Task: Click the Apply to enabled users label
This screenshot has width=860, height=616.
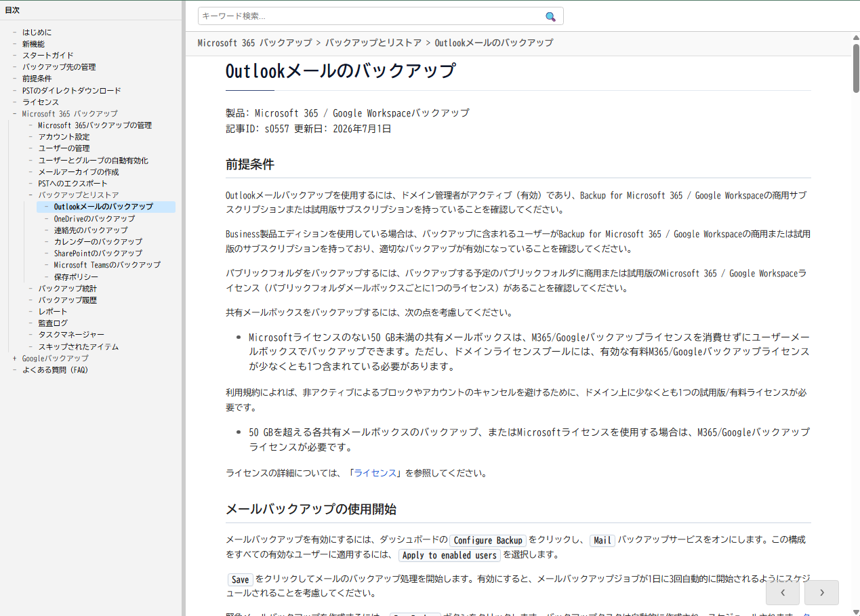Action: pos(449,555)
